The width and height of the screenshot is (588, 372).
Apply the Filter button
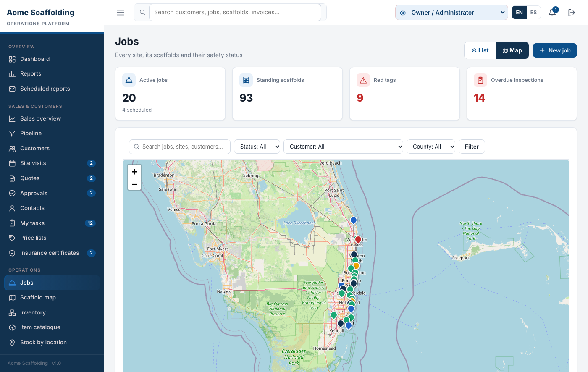pos(472,147)
